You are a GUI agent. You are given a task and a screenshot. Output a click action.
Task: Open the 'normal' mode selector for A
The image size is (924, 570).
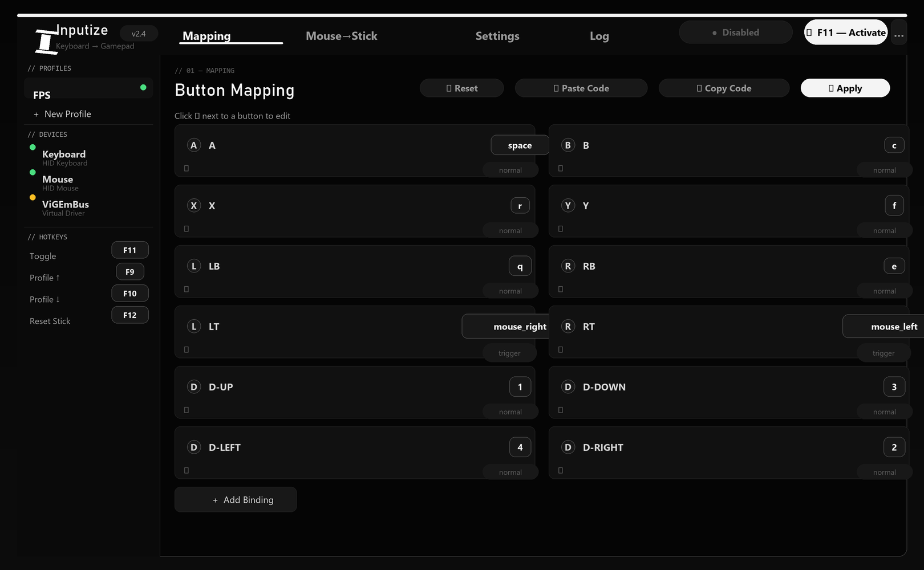[510, 170]
